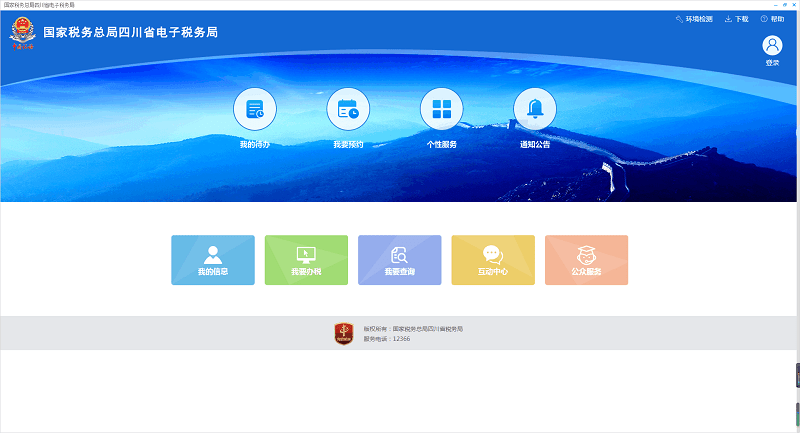
Task: Open the 我要查询 purple tile
Action: click(x=400, y=260)
